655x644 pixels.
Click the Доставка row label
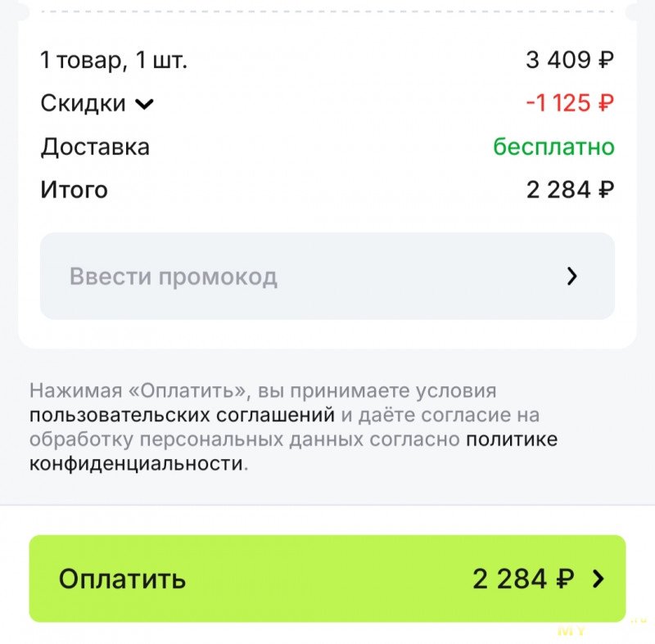point(95,147)
